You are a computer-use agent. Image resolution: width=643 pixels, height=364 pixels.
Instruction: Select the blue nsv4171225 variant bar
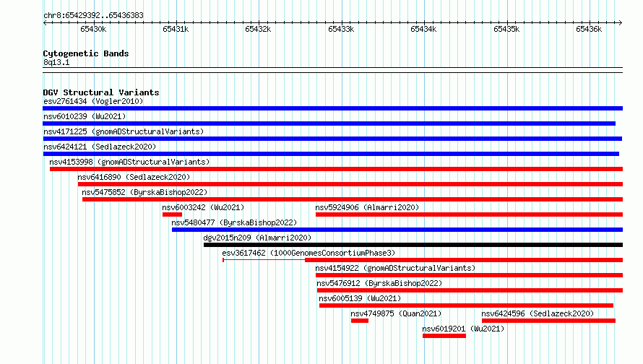click(x=332, y=139)
